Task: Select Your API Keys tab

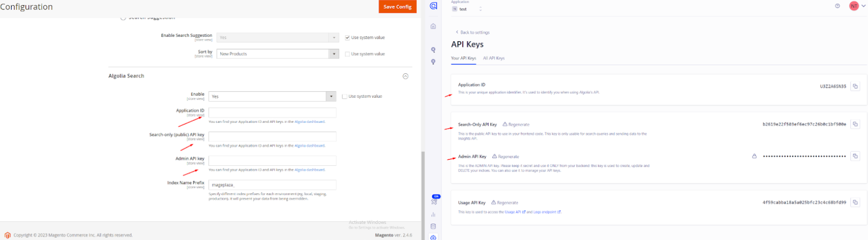Action: [x=463, y=58]
